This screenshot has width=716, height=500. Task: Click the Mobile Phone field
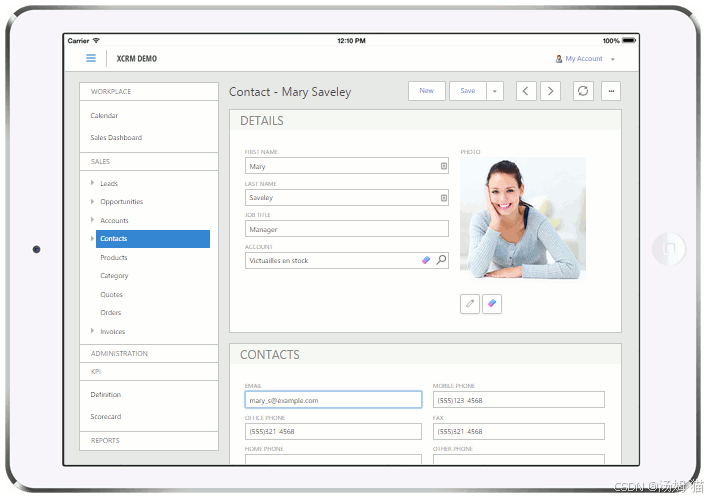519,400
